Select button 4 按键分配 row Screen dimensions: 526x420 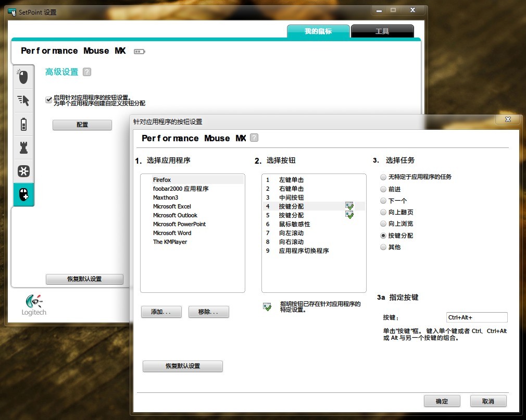(314, 206)
